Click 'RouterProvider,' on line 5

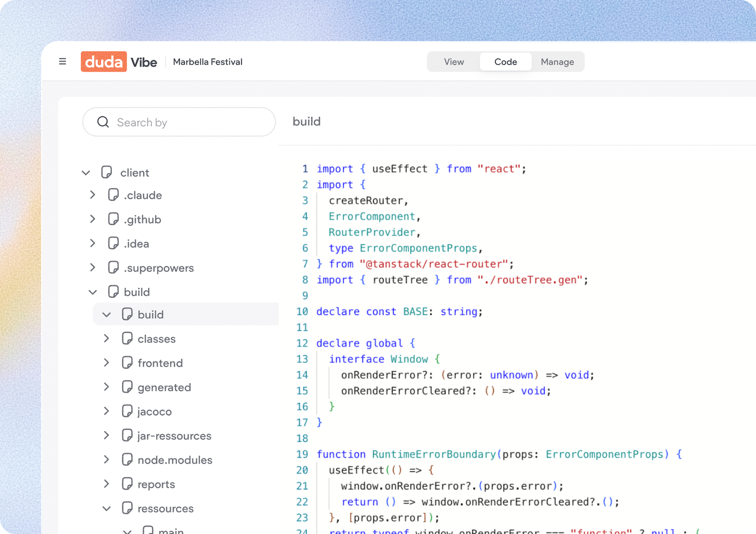click(x=375, y=232)
